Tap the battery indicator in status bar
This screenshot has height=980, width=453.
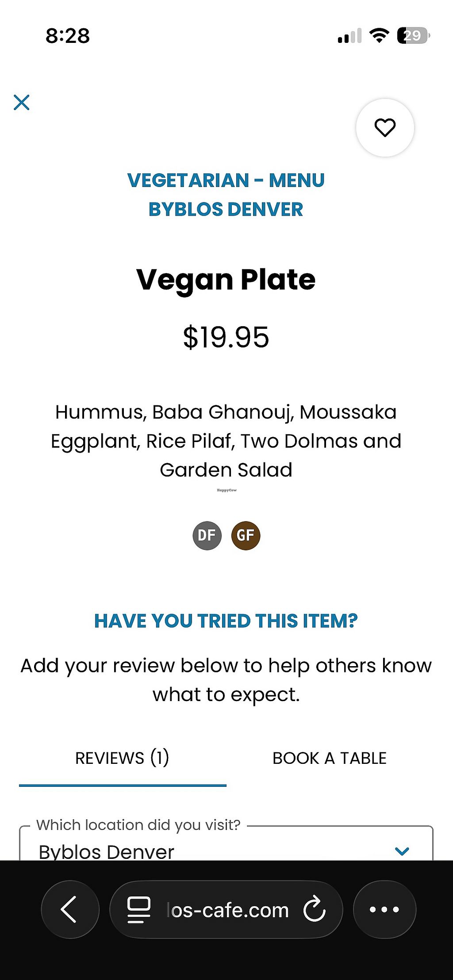tap(413, 35)
